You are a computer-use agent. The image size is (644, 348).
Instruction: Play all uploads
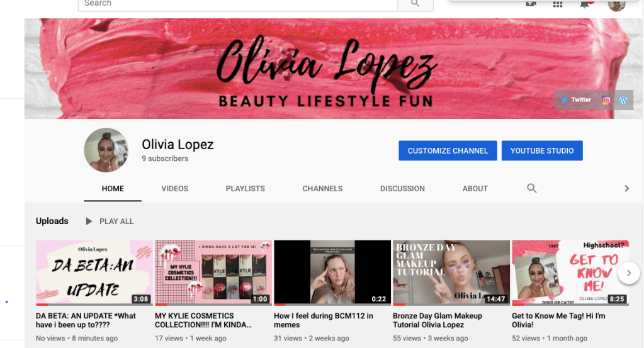[x=110, y=222]
